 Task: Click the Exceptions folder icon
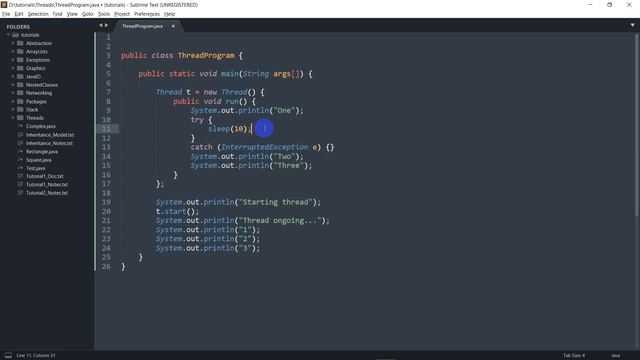click(x=20, y=60)
